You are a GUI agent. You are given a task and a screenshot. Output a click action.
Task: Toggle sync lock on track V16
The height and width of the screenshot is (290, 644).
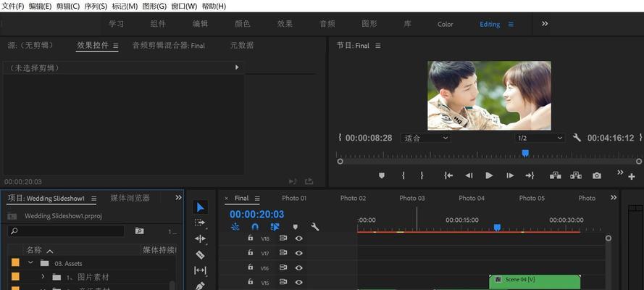pyautogui.click(x=283, y=268)
